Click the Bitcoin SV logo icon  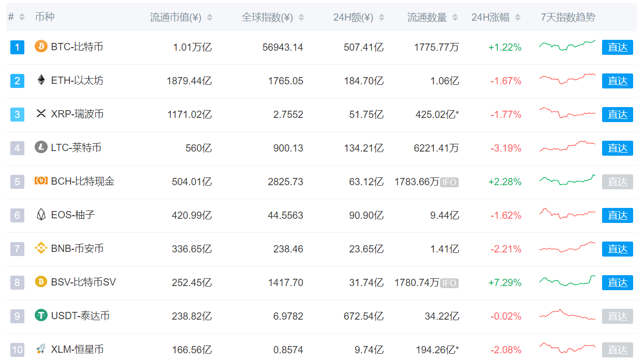point(41,282)
